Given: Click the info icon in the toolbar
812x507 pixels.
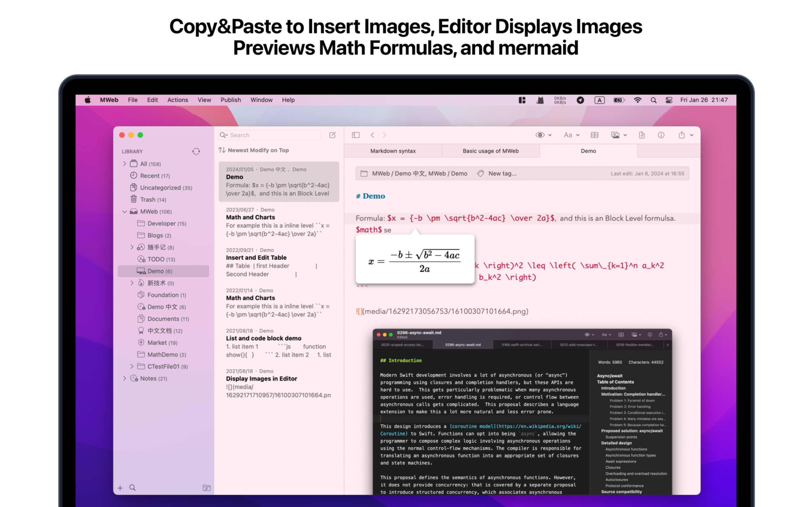Looking at the screenshot, I should (661, 135).
